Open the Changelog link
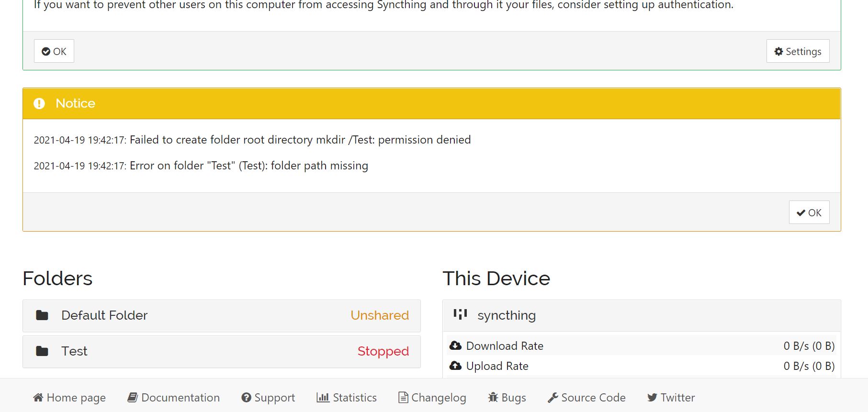 click(438, 398)
